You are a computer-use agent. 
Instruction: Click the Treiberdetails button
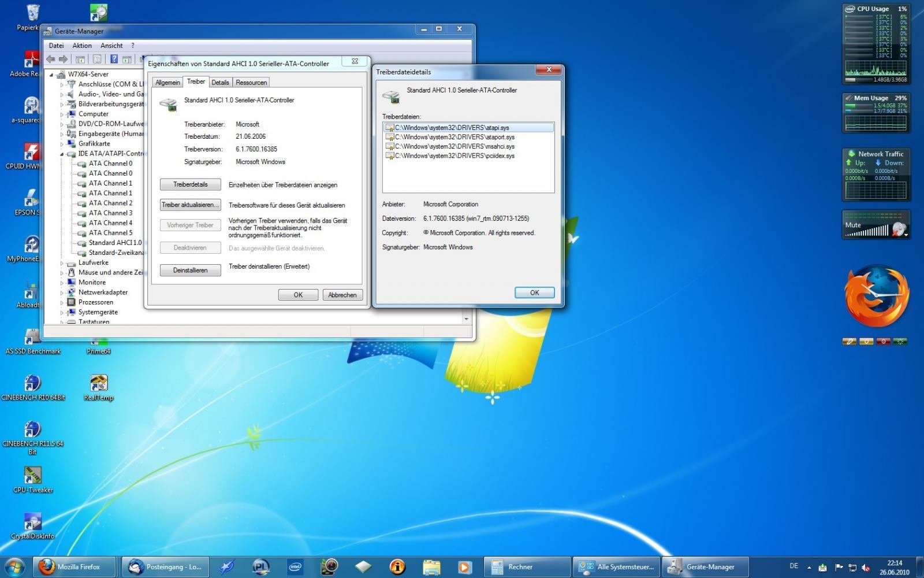[190, 184]
